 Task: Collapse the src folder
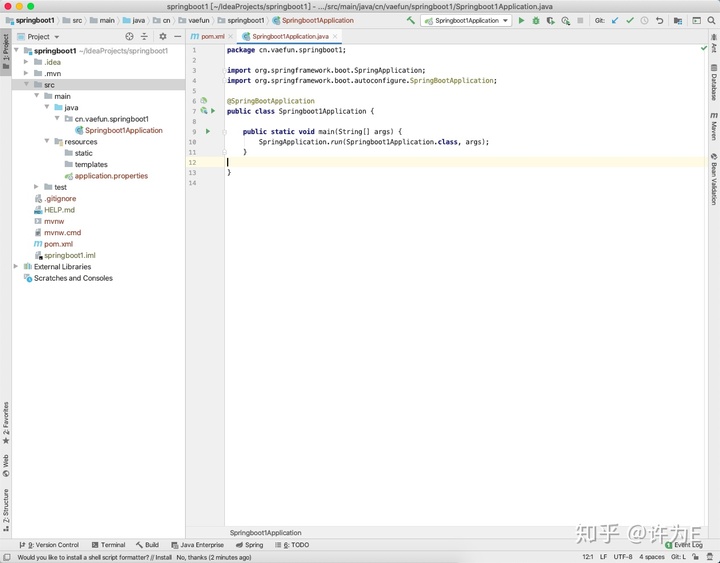click(x=26, y=84)
